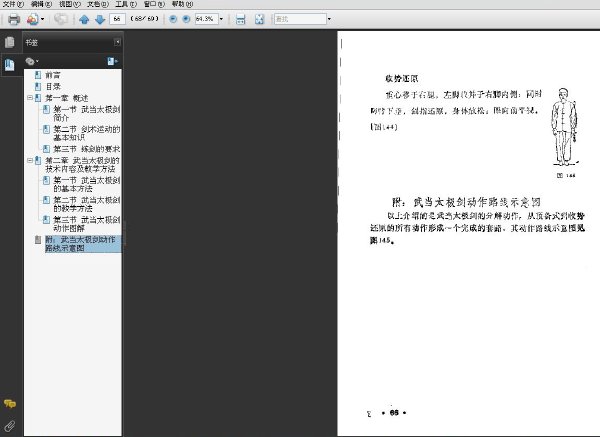Open the 视图 (View) menu
Screen dimensions: 600x437
[70, 4]
